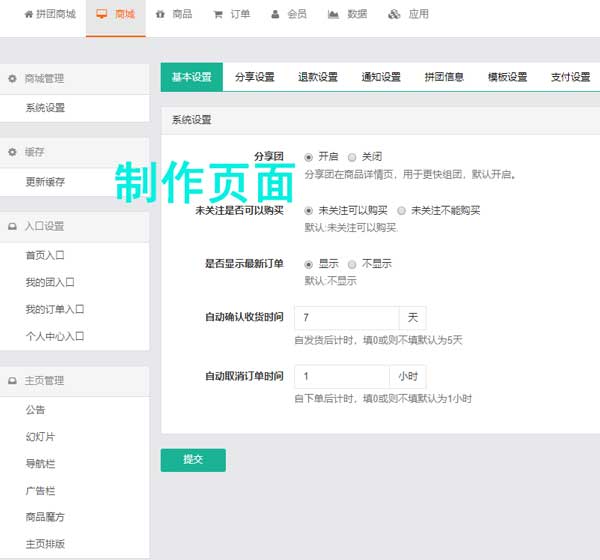Click the inbox icon beside 入口设置

[x=13, y=226]
